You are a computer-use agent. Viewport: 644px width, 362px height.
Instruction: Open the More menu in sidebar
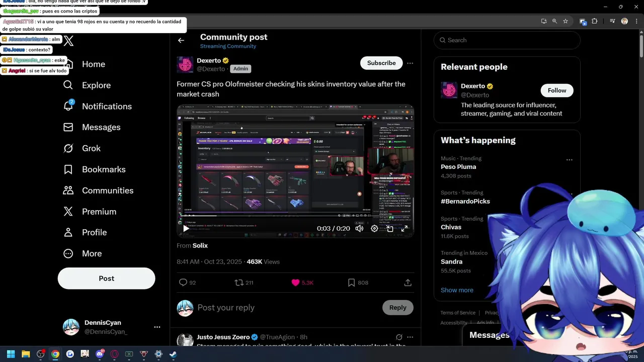tap(83, 253)
